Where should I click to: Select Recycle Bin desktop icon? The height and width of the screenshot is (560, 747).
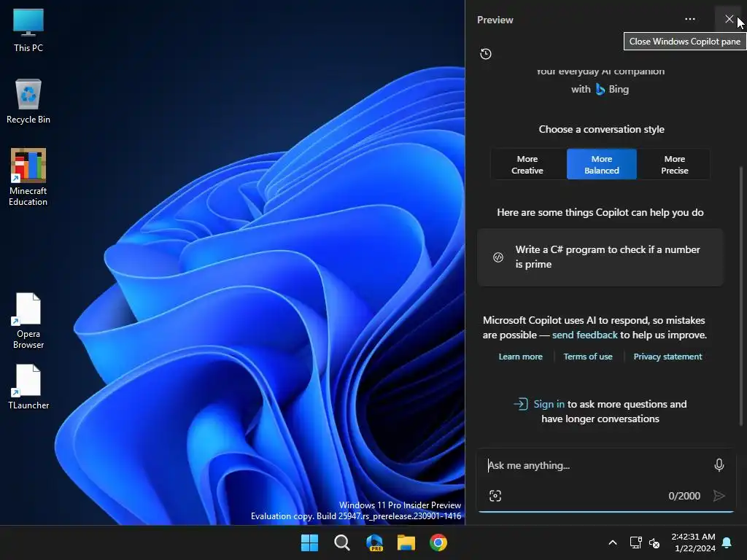[28, 101]
